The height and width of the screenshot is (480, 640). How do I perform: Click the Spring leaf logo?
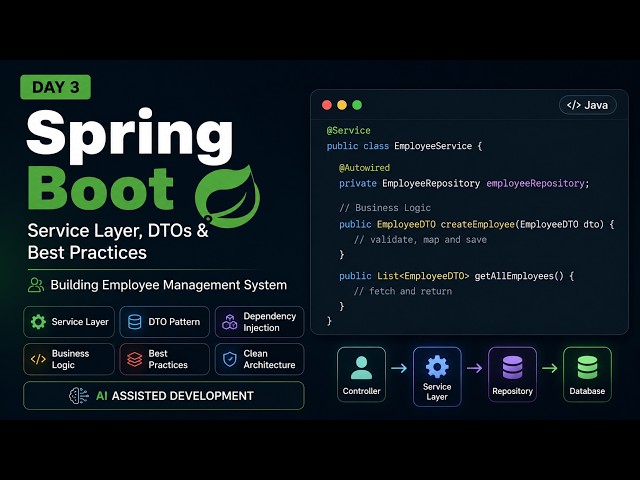[227, 196]
